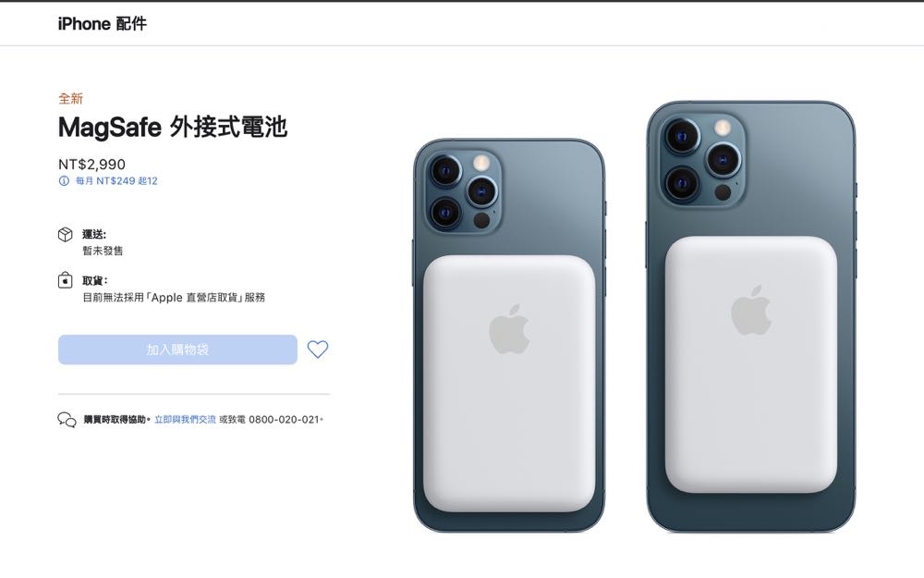Screen dimensions: 924x578
Task: Click camera module on left iPhone
Action: tap(463, 191)
